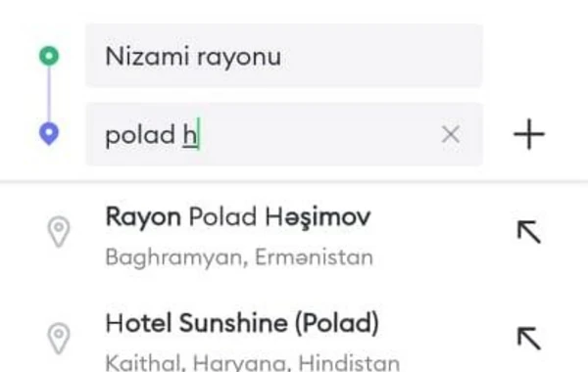Viewport: 588px width, 372px height.
Task: Choose the Hotel Sunshine (Polad) suggestion
Action: tap(292, 340)
